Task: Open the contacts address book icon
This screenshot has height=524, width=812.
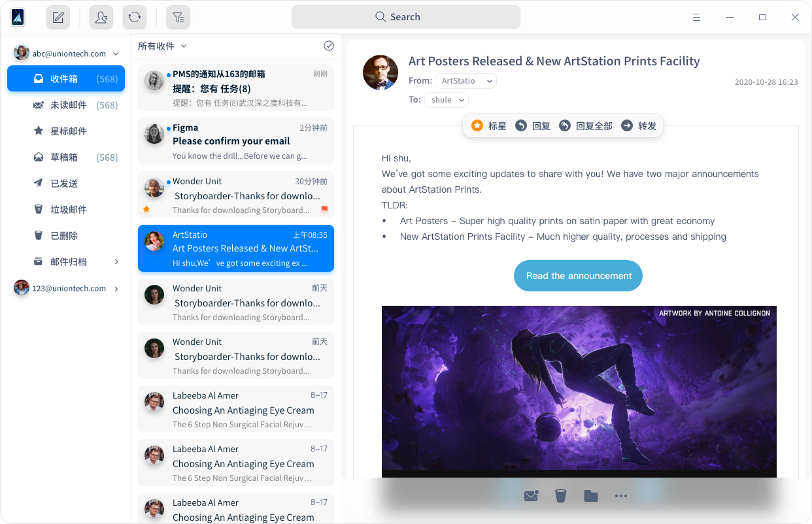Action: (101, 18)
